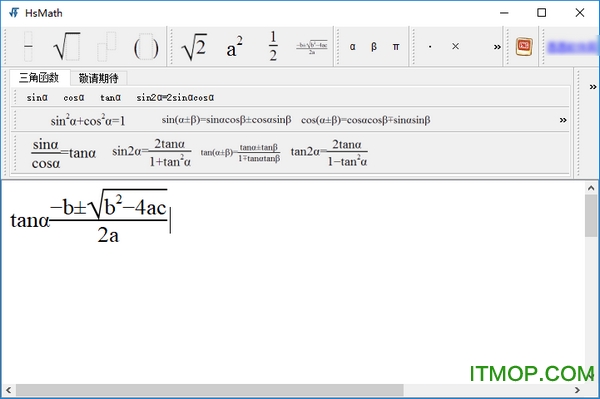
Task: Expand overflow chevron beside the tab panel
Action: tap(593, 87)
